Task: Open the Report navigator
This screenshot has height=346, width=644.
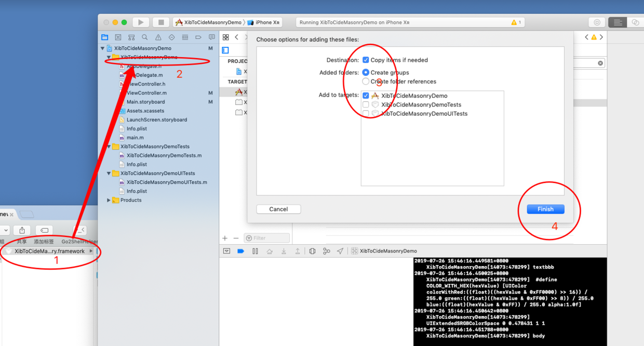Action: (212, 37)
